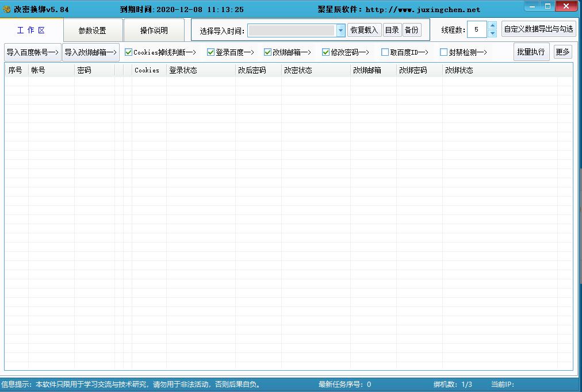Open the 目录 directory button
The image size is (582, 392).
coord(392,30)
